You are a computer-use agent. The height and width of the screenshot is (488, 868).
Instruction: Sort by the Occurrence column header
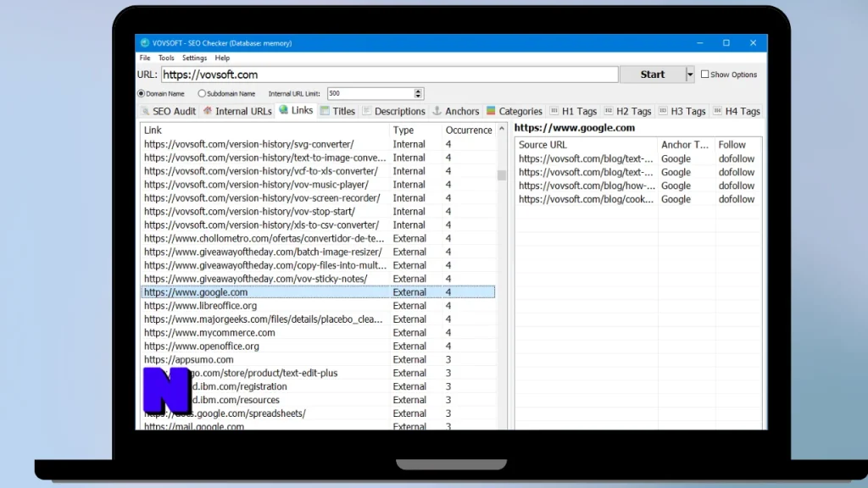click(468, 130)
